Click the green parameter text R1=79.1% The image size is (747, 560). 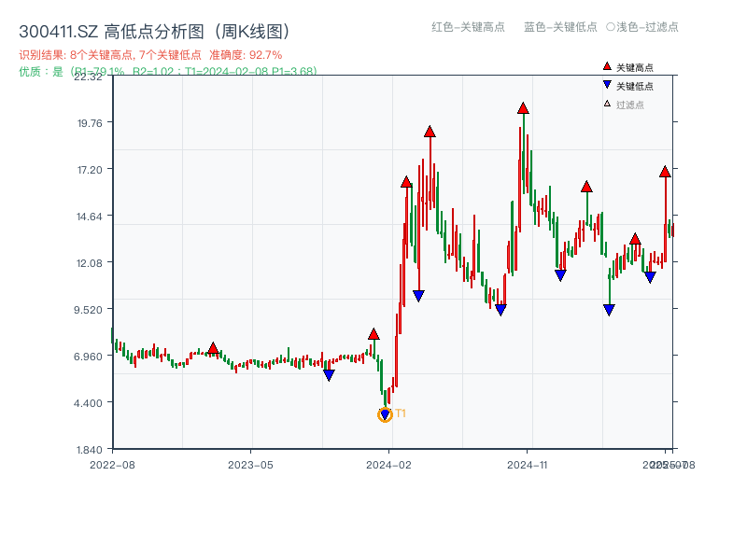click(x=96, y=68)
